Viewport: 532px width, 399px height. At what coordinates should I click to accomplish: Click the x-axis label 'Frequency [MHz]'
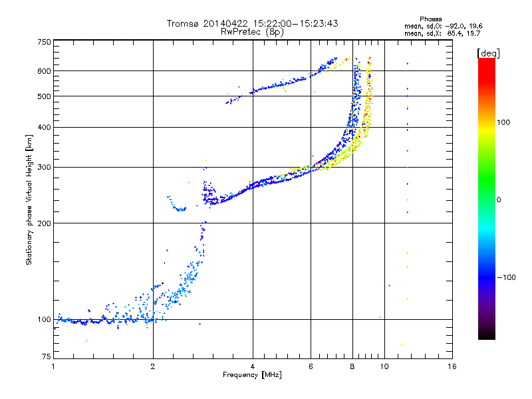[252, 374]
